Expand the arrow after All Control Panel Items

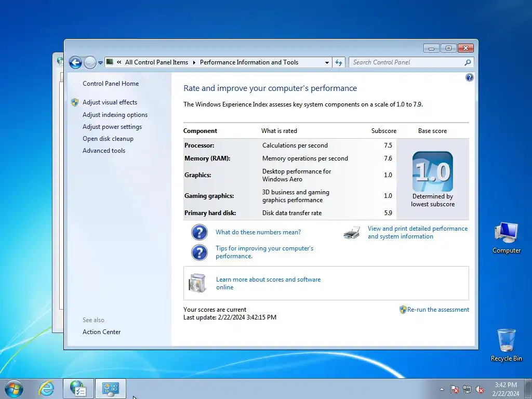(194, 62)
